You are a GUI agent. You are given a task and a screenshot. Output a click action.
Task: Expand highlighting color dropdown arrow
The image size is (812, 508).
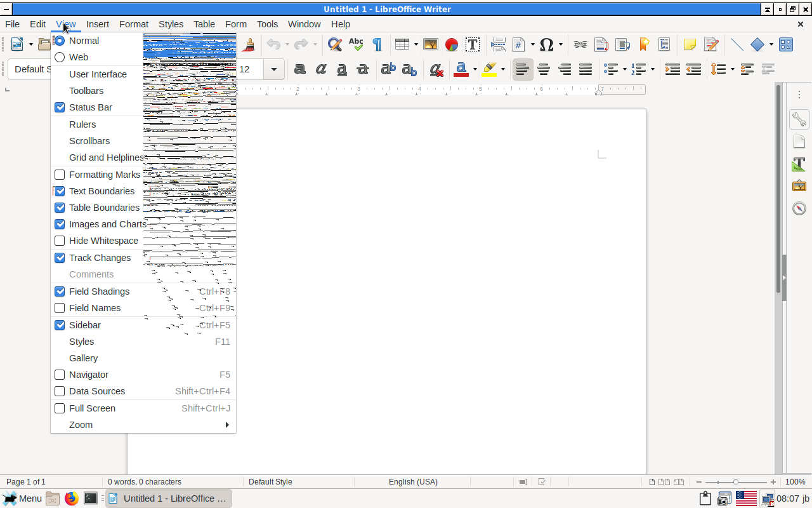[x=503, y=69]
